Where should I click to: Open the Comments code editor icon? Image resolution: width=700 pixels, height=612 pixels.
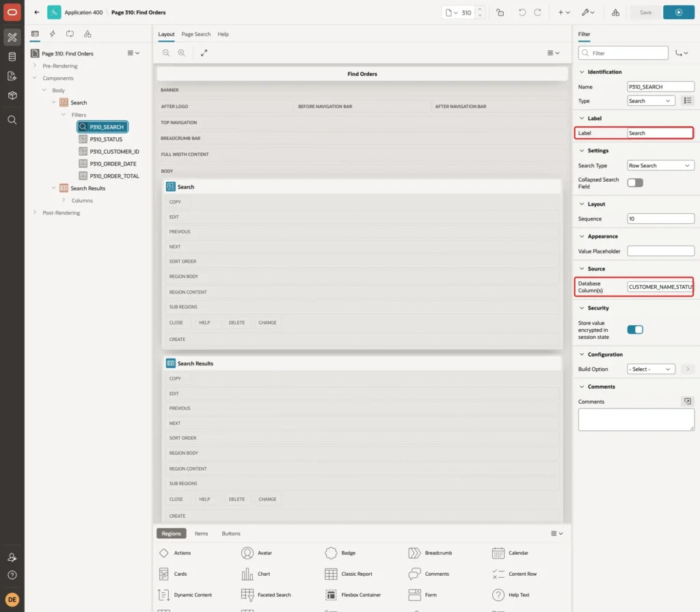coord(688,402)
